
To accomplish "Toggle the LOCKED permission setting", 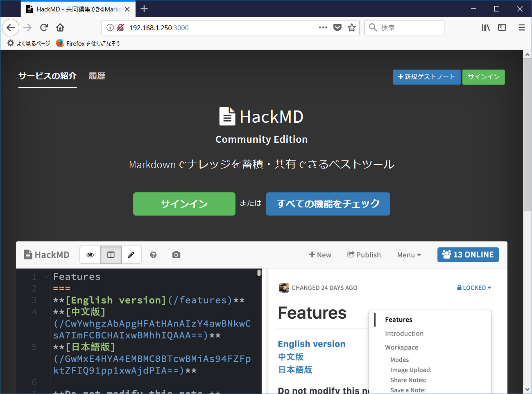I will (474, 288).
